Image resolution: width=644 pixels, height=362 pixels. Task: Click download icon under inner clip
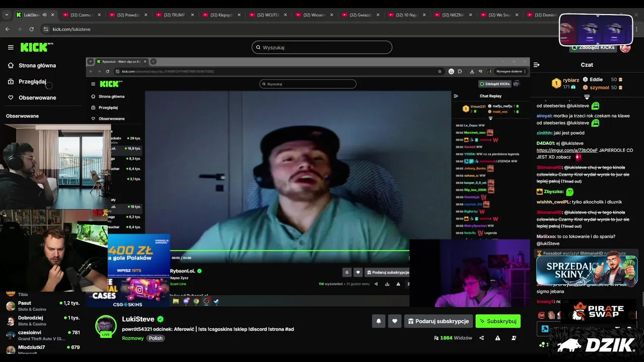pyautogui.click(x=387, y=284)
